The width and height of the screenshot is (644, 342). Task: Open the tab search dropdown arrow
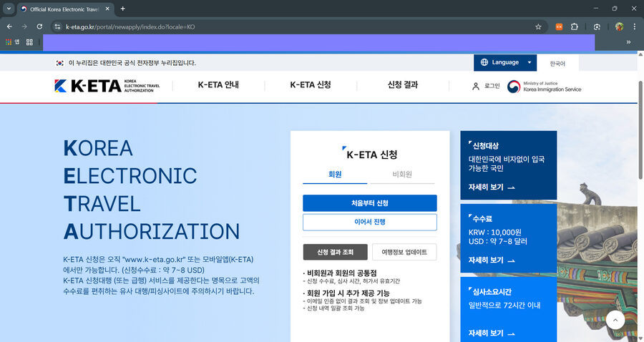(9, 9)
